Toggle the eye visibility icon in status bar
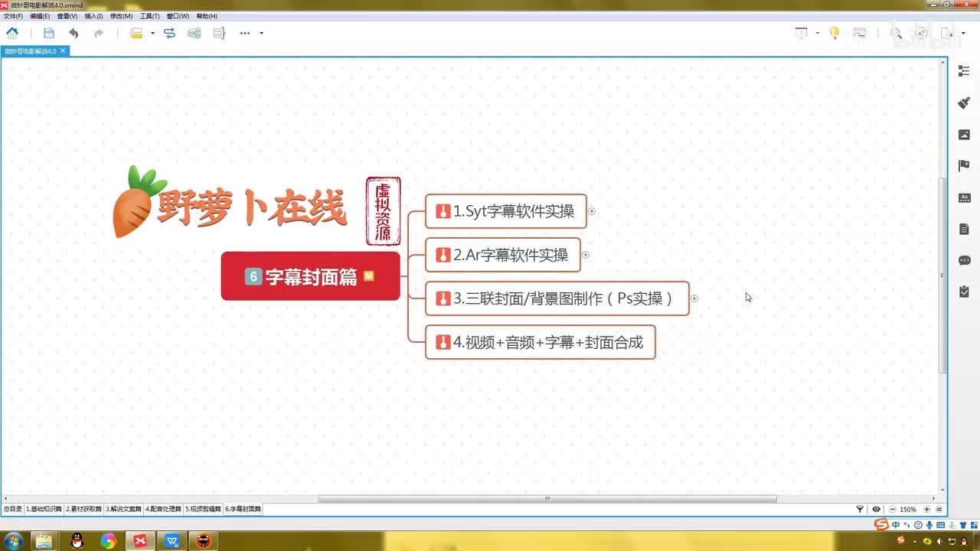Image resolution: width=980 pixels, height=551 pixels. 876,509
